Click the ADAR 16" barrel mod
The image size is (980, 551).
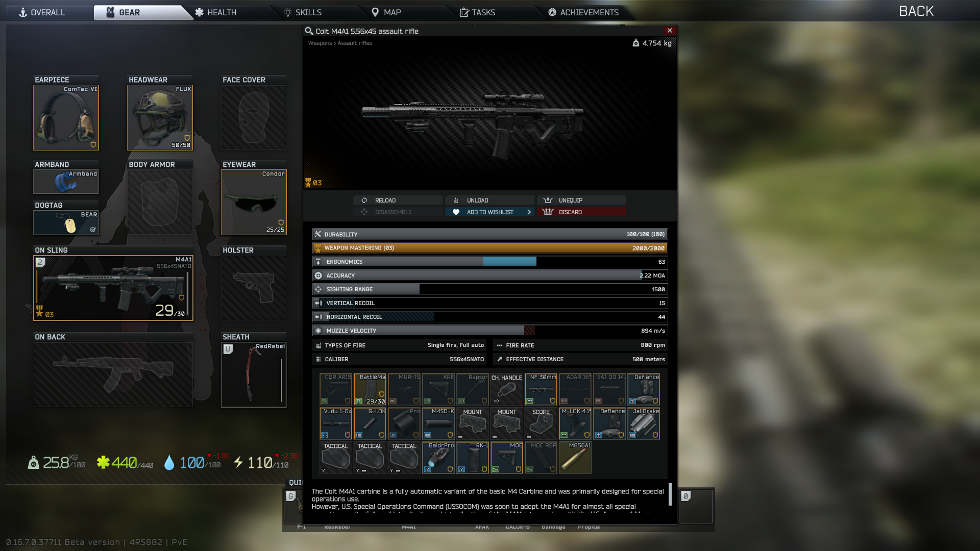[575, 389]
